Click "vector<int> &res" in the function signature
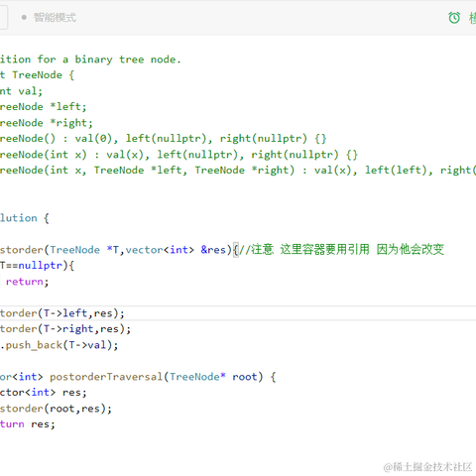This screenshot has width=476, height=476. point(176,250)
